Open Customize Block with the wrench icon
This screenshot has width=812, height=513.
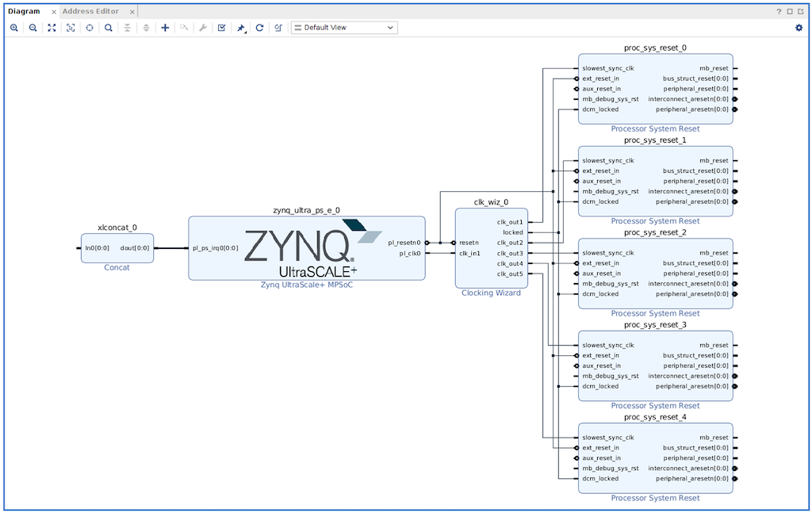click(x=203, y=28)
